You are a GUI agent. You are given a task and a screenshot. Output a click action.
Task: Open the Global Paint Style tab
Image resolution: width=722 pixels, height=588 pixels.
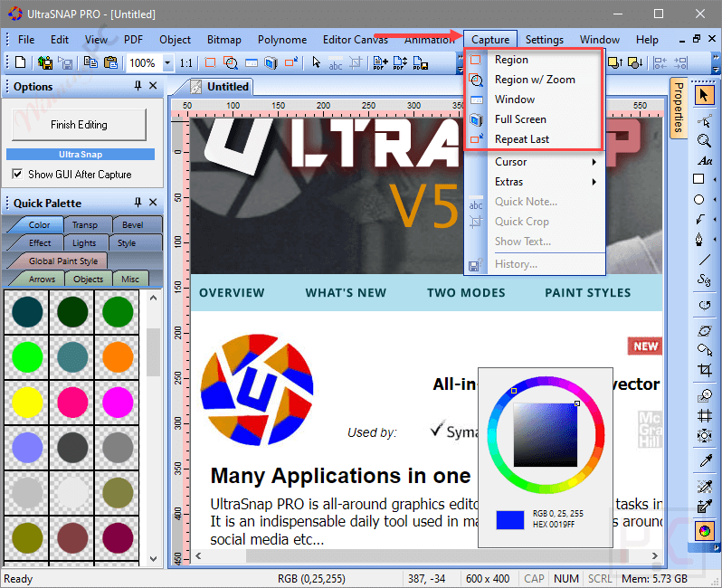click(63, 261)
